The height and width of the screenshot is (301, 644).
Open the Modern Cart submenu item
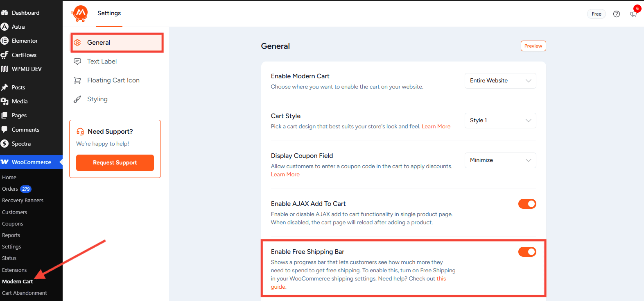[x=17, y=282]
